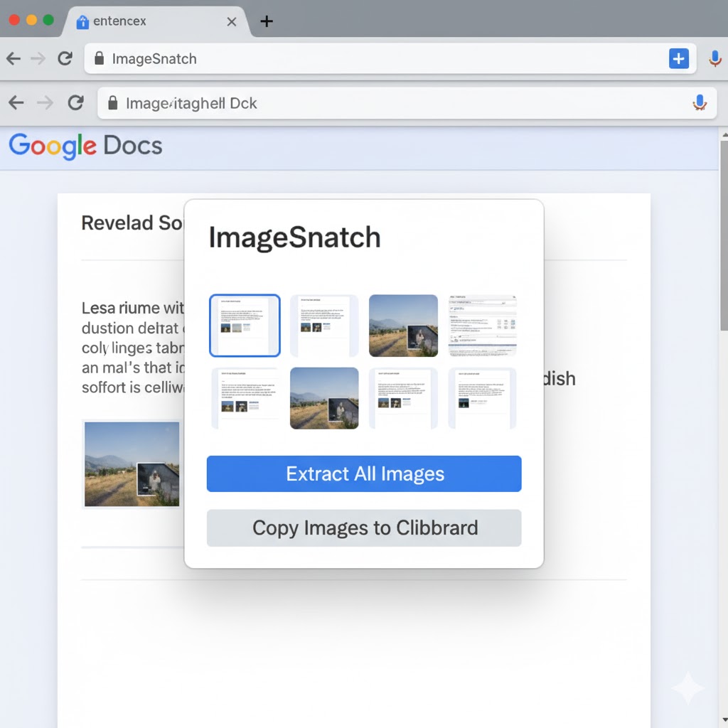Click the Google Docs logo
728x728 pixels.
(x=85, y=146)
